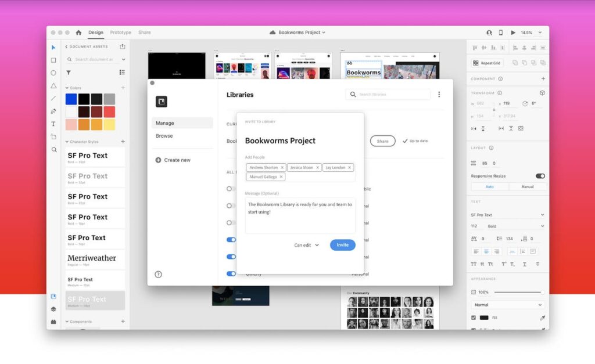Toggle the Fill checkbox
595x364 pixels.
[474, 318]
